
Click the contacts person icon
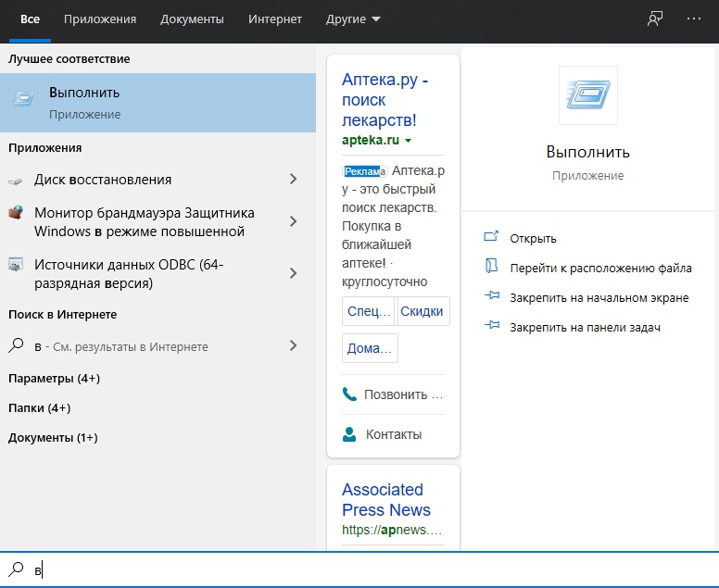click(x=349, y=434)
